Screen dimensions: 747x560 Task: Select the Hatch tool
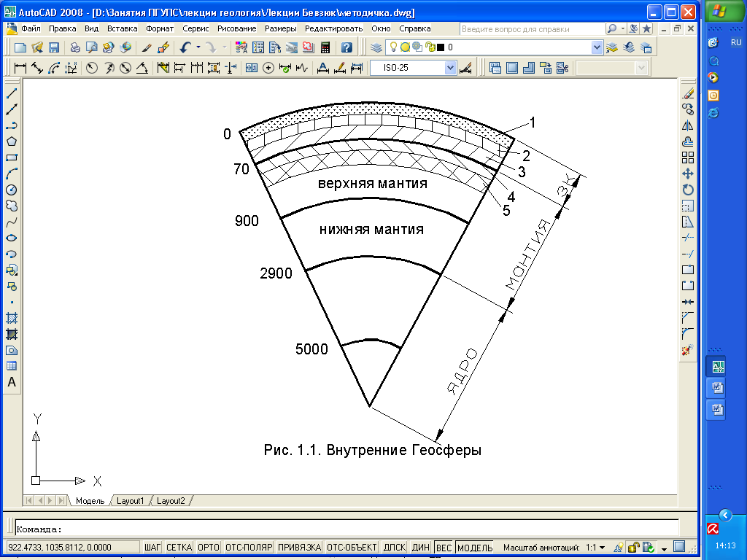point(12,318)
